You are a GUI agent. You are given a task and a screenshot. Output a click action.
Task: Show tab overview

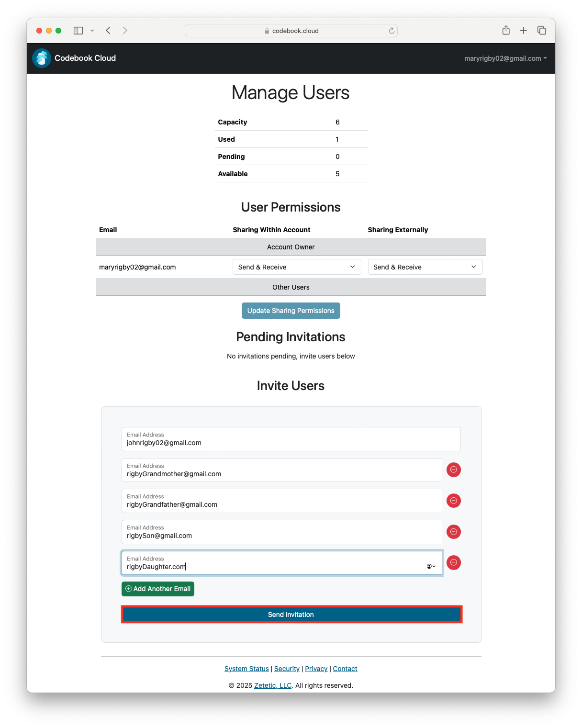click(x=542, y=30)
